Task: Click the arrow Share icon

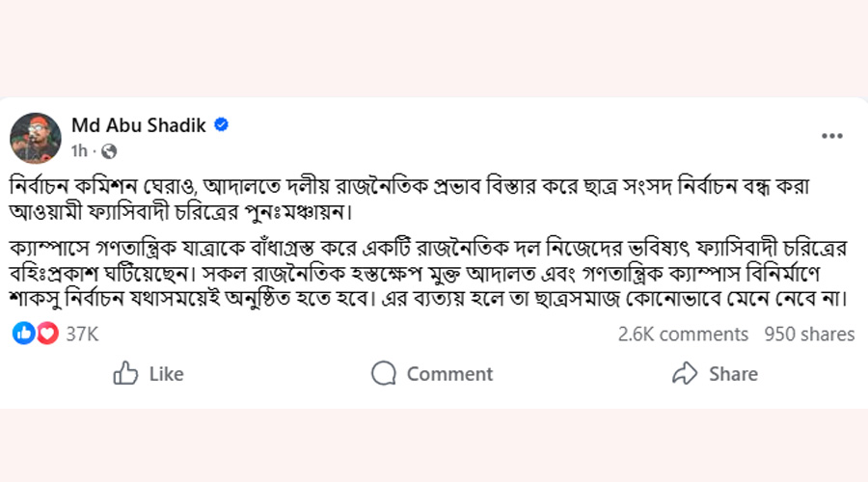Action: pos(685,373)
